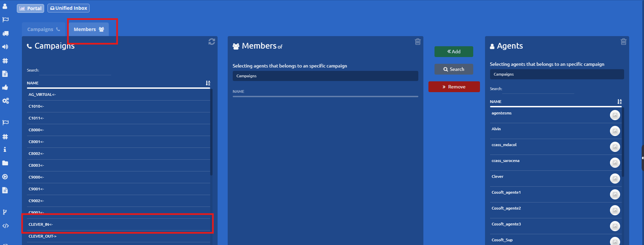The image size is (644, 245).
Task: Click Alvin's avatar thumbnail in Agents list
Action: 615,131
